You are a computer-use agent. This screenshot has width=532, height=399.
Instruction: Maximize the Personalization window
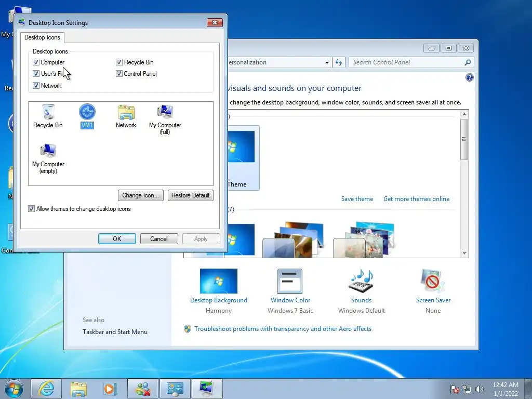click(x=448, y=48)
